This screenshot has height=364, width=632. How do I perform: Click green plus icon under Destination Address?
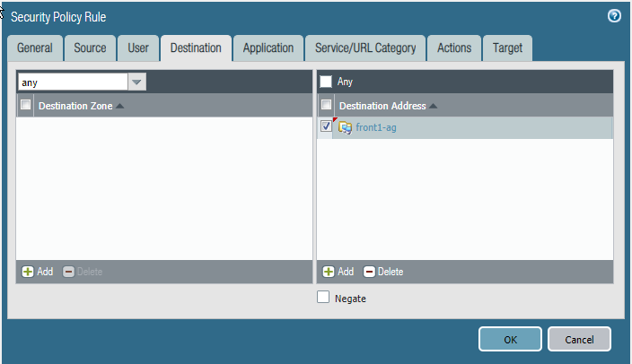click(x=329, y=272)
